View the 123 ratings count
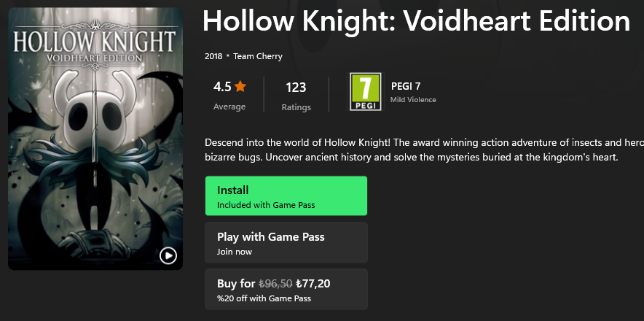 (x=296, y=88)
